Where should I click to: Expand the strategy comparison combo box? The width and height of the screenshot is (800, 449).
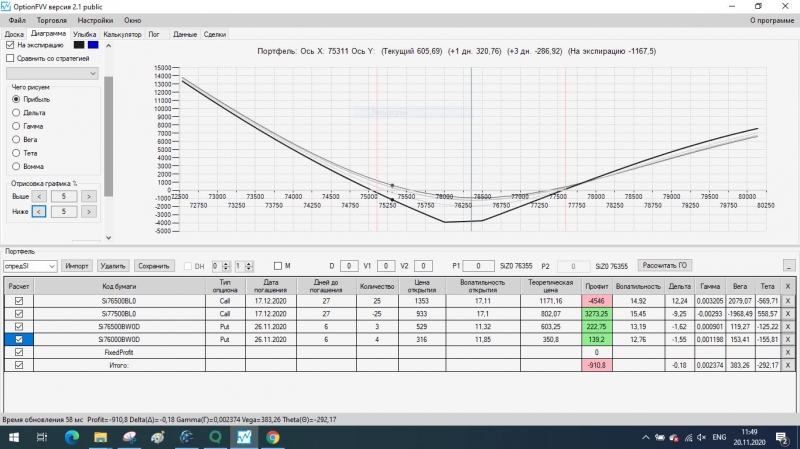pos(52,73)
